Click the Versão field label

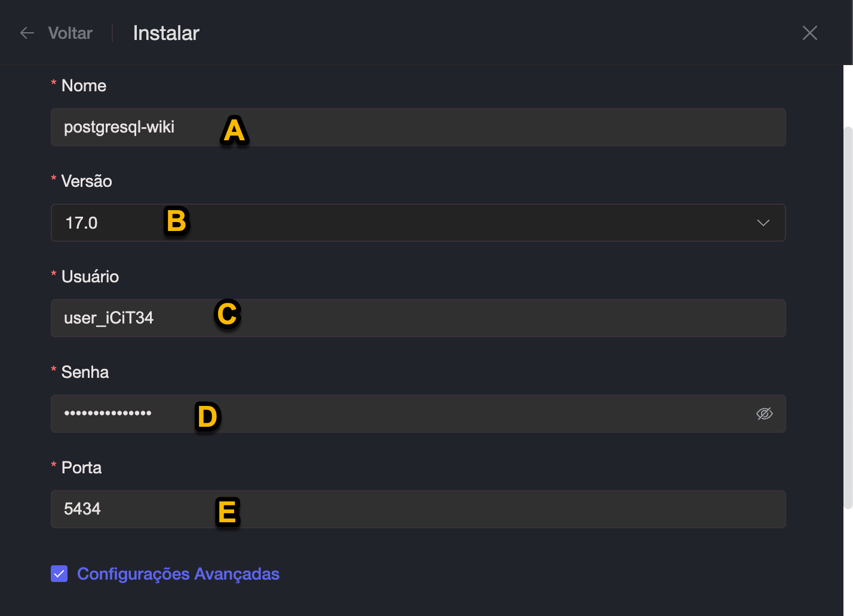tap(87, 181)
